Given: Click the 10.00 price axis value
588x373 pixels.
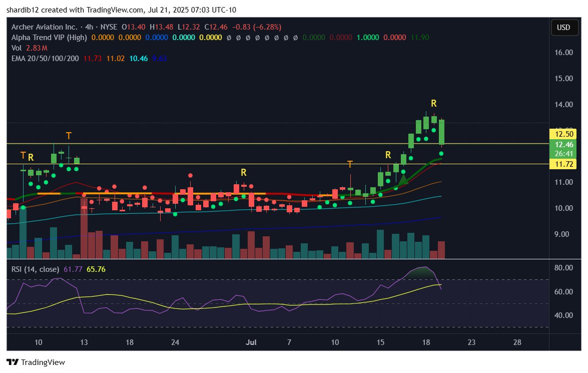Looking at the screenshot, I should 563,208.
